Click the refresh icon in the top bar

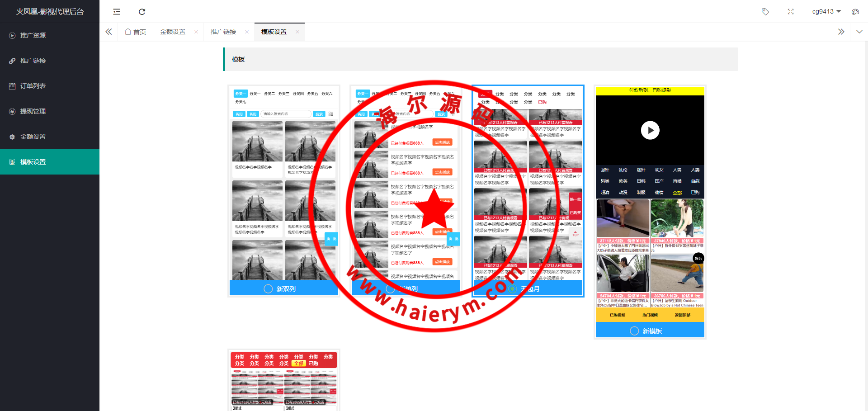click(142, 12)
